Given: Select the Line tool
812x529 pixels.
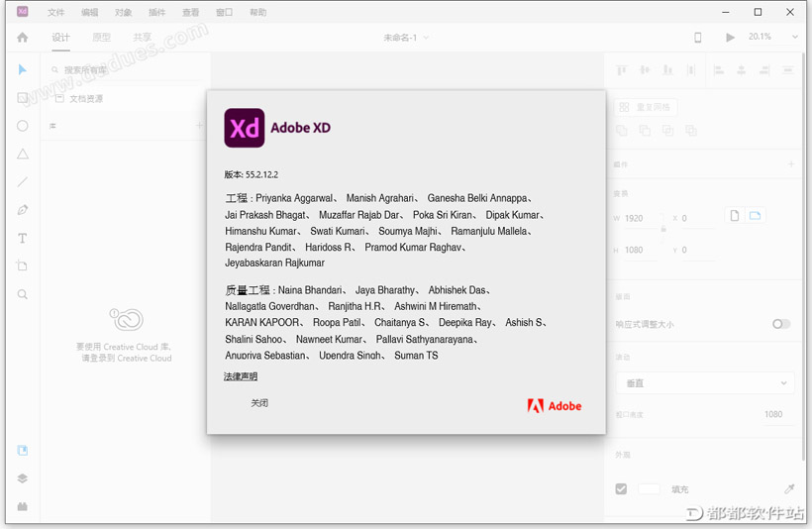Looking at the screenshot, I should coord(22,182).
